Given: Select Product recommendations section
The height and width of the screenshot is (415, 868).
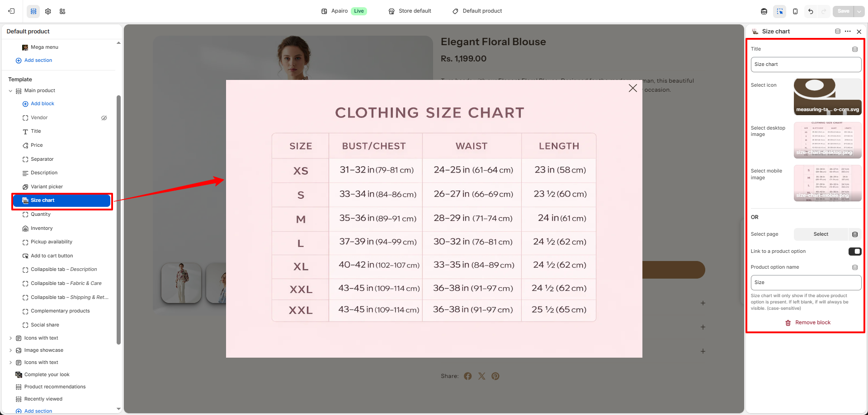Looking at the screenshot, I should 55,387.
